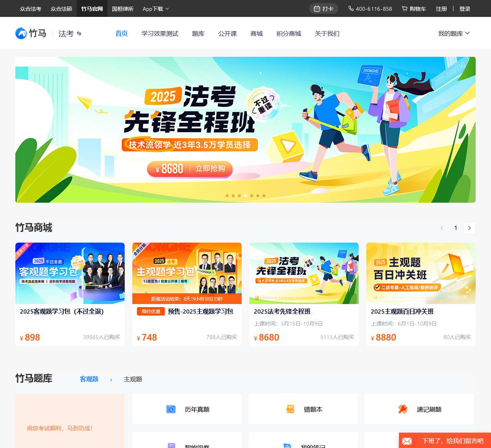Click the 竹马题库 section heading
The height and width of the screenshot is (448, 491).
[34, 379]
